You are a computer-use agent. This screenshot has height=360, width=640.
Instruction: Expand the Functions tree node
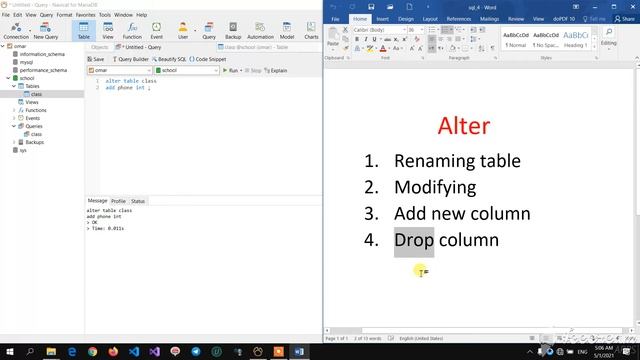[14, 110]
